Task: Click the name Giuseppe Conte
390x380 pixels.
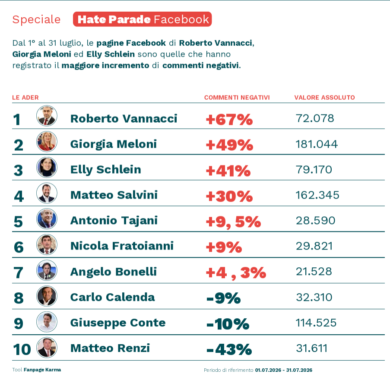Action: (118, 323)
